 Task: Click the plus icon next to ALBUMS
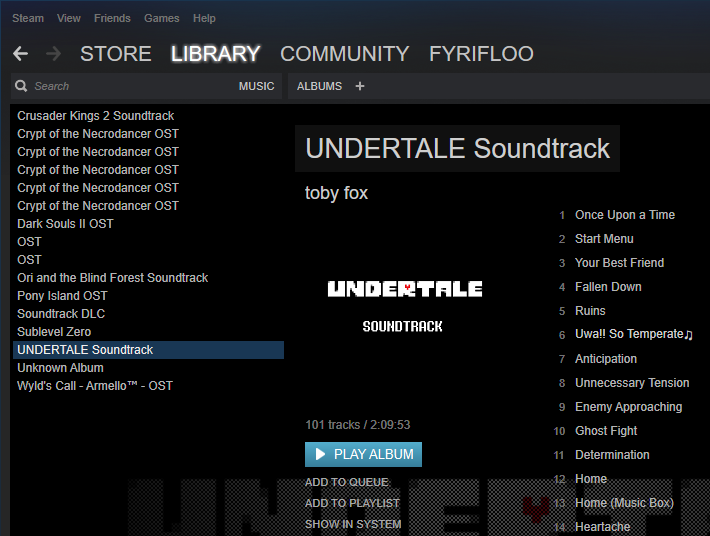pyautogui.click(x=360, y=86)
